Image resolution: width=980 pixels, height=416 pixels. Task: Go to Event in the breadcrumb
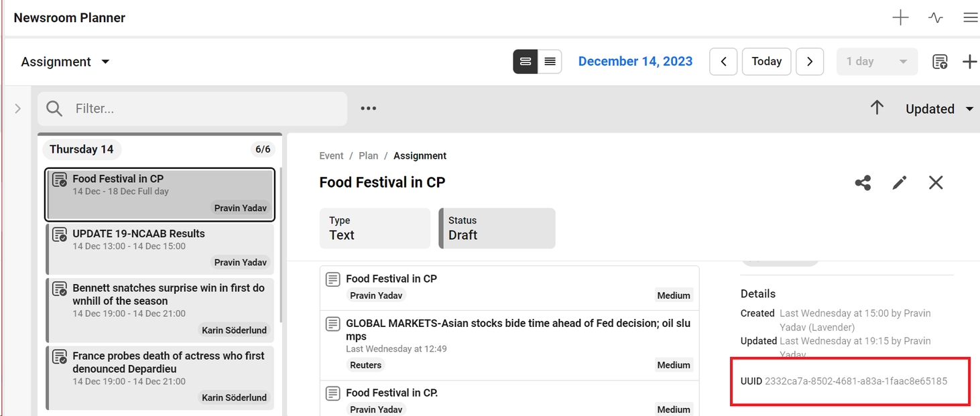[x=331, y=155]
